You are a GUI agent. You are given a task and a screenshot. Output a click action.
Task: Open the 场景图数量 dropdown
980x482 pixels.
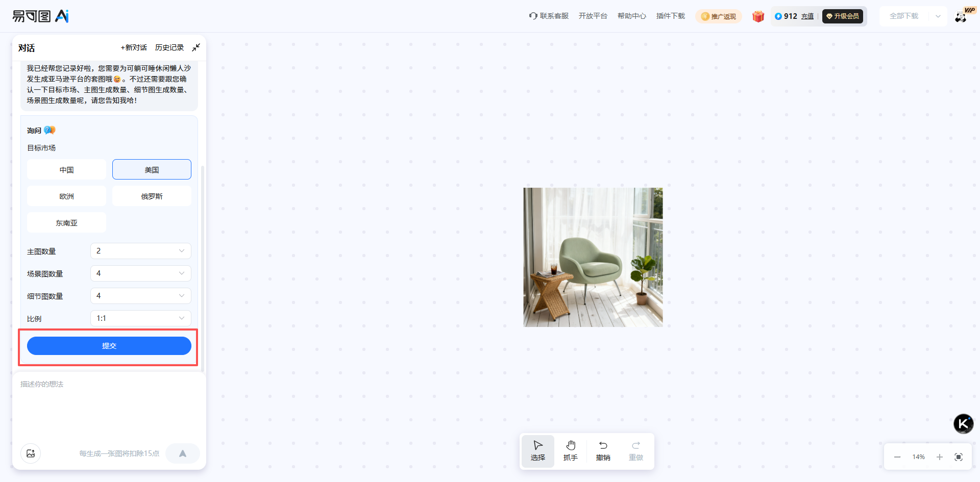141,273
